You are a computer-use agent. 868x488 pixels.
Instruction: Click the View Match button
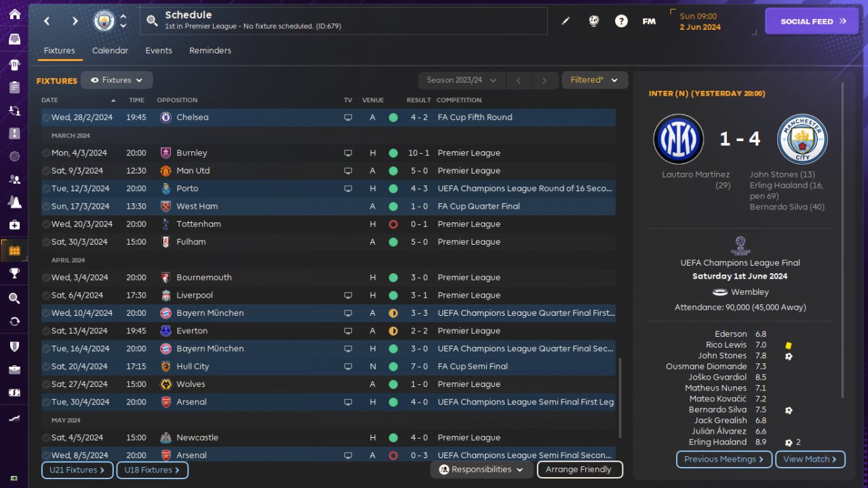[810, 460]
